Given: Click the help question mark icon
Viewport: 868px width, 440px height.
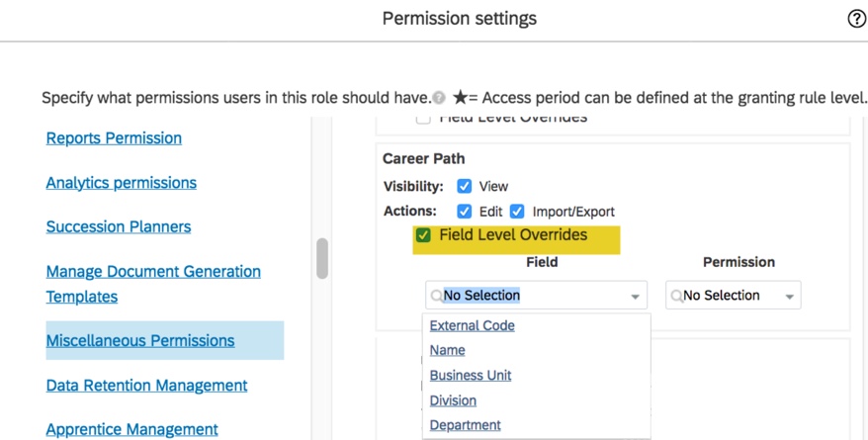Looking at the screenshot, I should [856, 19].
